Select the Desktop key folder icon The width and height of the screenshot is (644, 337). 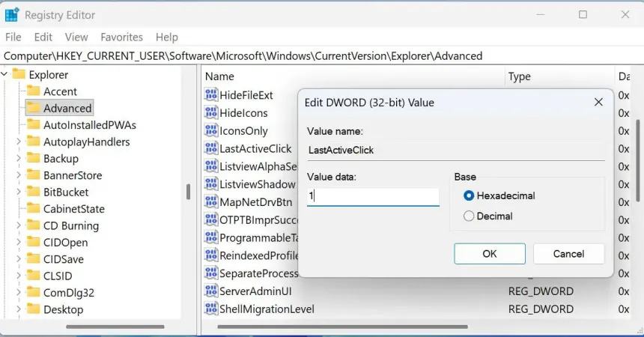[33, 309]
